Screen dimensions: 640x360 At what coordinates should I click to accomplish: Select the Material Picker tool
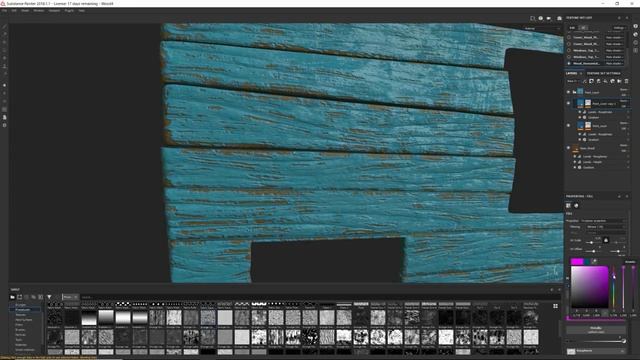click(4, 73)
